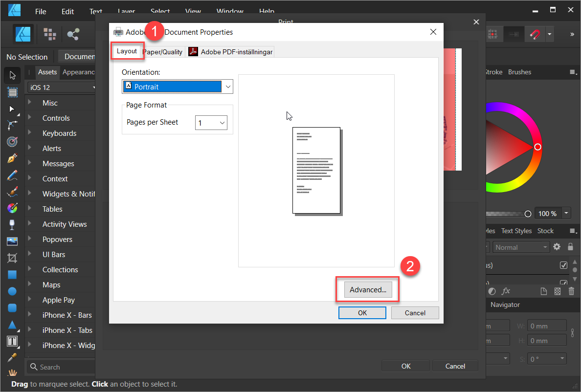Activate the Transparency wine glass tool
This screenshot has height=392, width=581.
(x=12, y=224)
